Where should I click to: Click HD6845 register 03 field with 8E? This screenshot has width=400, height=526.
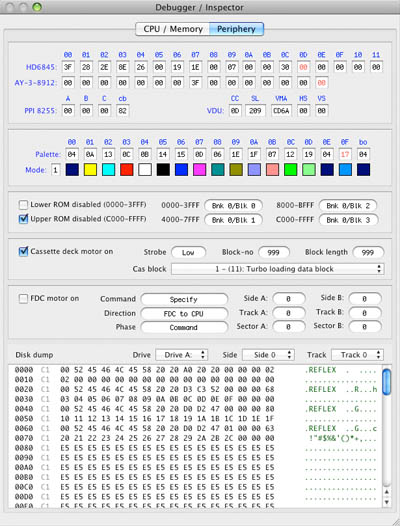[122, 67]
